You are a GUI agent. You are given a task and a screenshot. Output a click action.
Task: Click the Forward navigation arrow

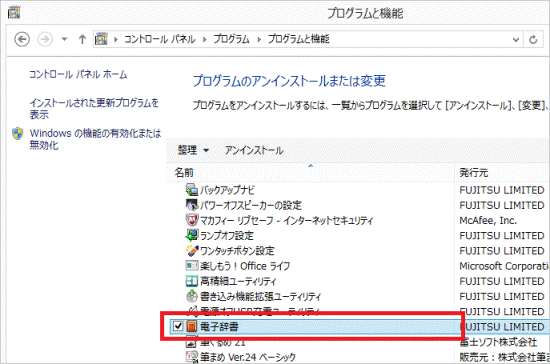(45, 39)
